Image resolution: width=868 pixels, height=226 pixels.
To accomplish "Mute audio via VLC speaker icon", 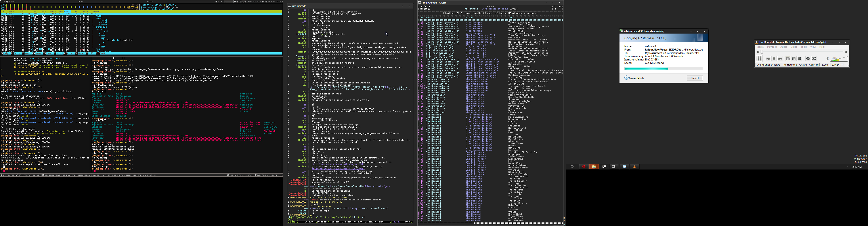I will [x=827, y=58].
